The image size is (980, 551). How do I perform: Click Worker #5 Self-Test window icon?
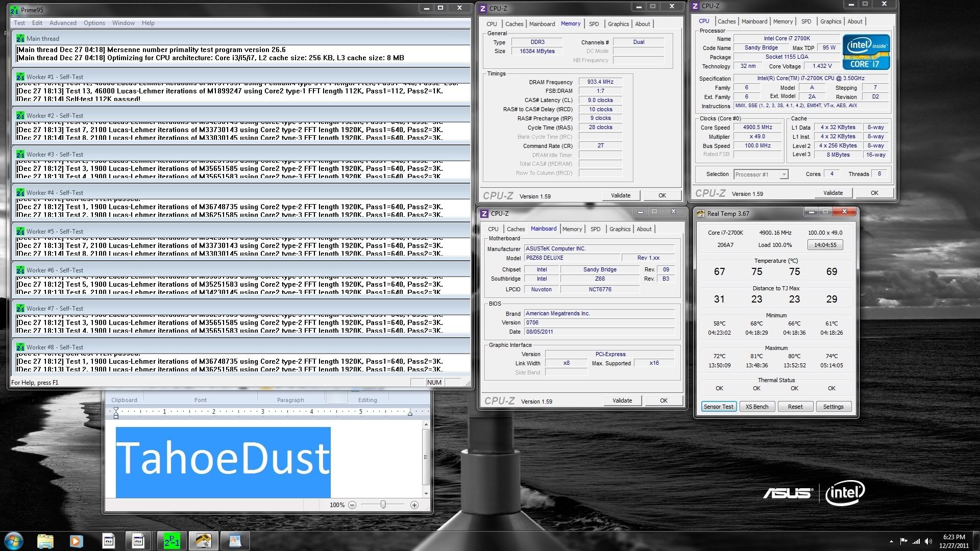20,232
